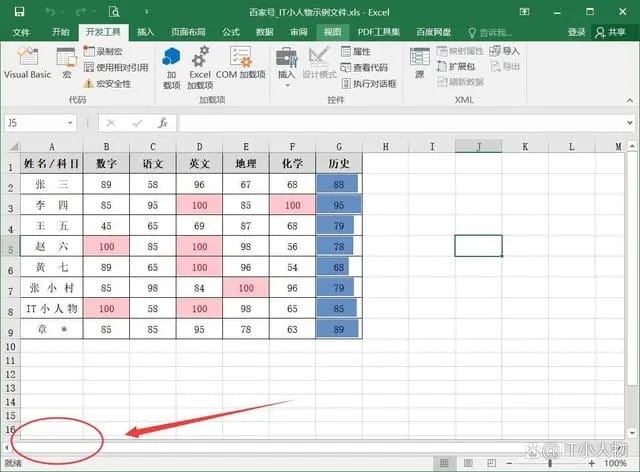Switch to the 开始 tab
This screenshot has height=472, width=640.
click(x=60, y=32)
